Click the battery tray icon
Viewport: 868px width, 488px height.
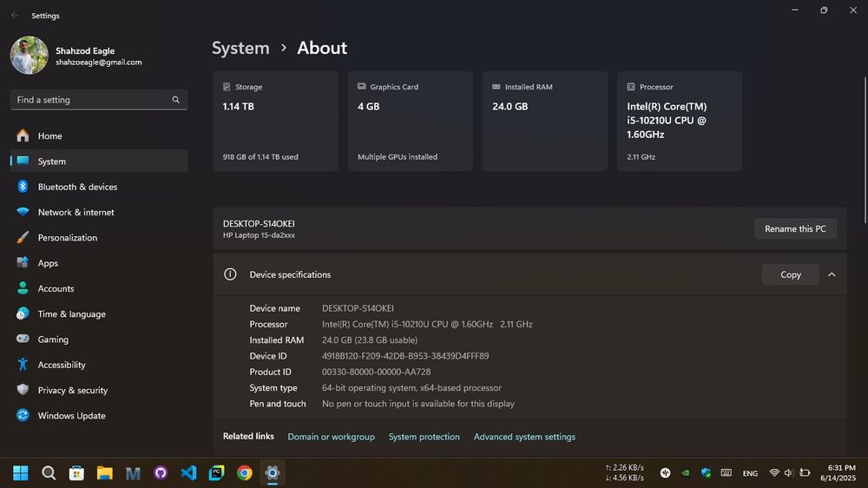point(805,473)
